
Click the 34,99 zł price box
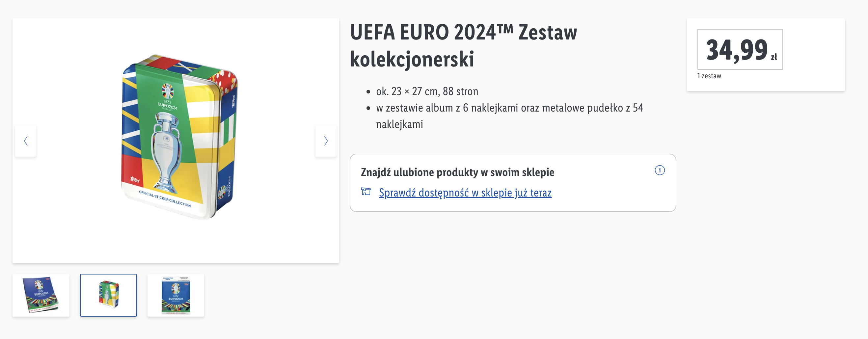(740, 49)
